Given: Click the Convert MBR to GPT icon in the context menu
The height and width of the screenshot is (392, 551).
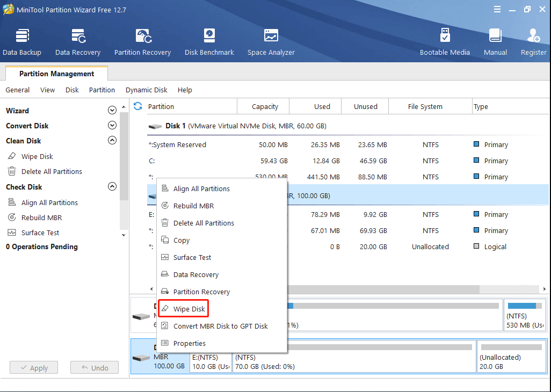Looking at the screenshot, I should [165, 326].
